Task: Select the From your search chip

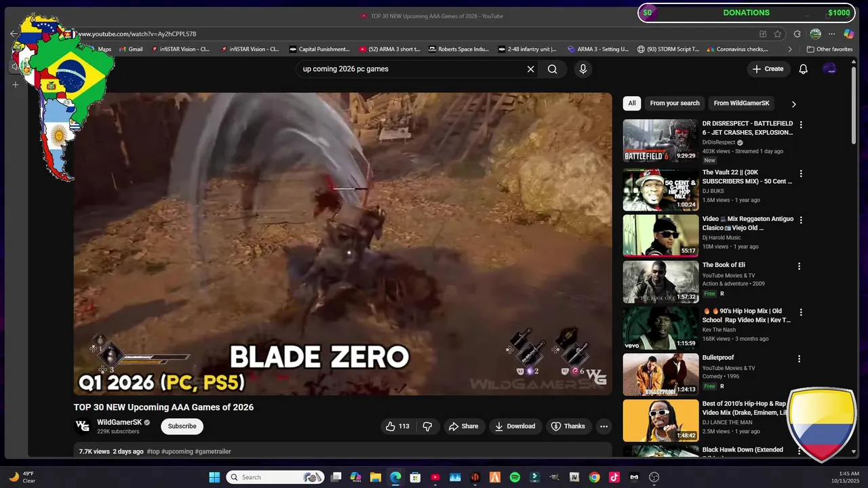Action: pyautogui.click(x=675, y=103)
